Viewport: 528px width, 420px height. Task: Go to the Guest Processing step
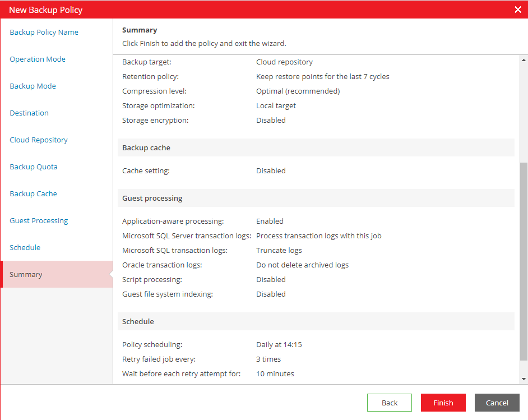[39, 221]
